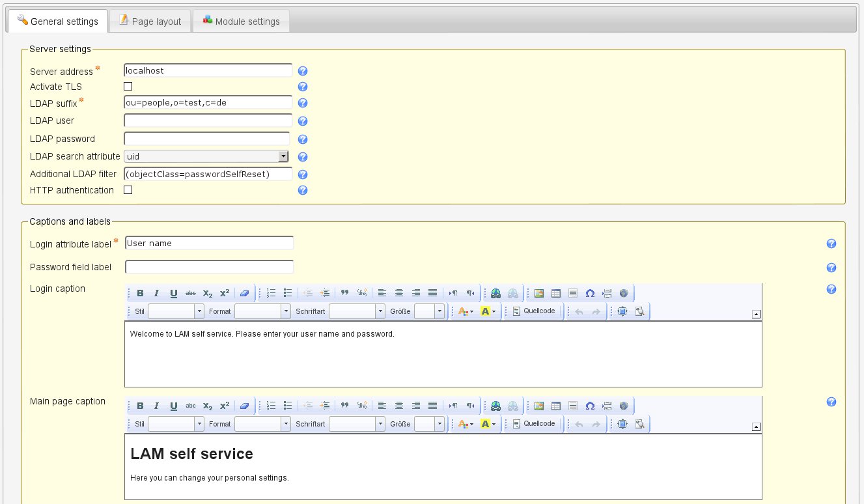Click italic icon in Main page caption toolbar
This screenshot has height=504, width=864.
pyautogui.click(x=157, y=406)
